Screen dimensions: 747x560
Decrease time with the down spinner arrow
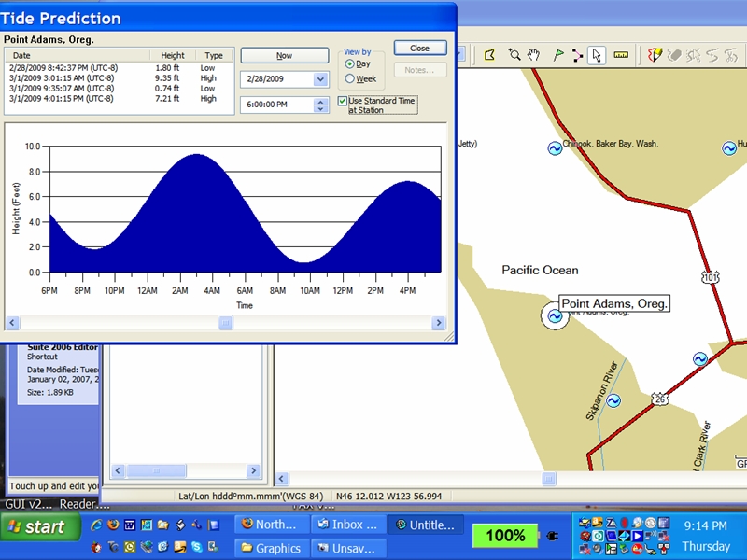(321, 109)
